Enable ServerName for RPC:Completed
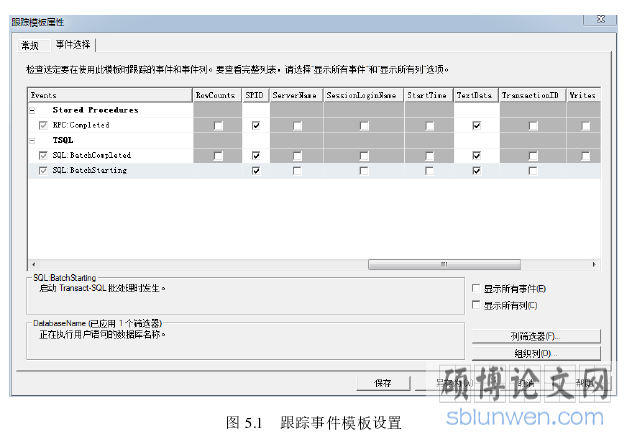Screen dimensions: 628x436 [297, 126]
